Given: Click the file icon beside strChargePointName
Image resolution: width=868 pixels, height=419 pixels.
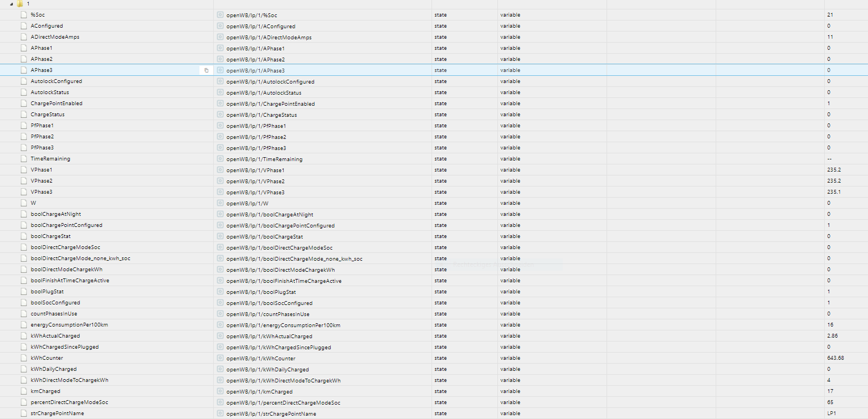Looking at the screenshot, I should coord(24,413).
